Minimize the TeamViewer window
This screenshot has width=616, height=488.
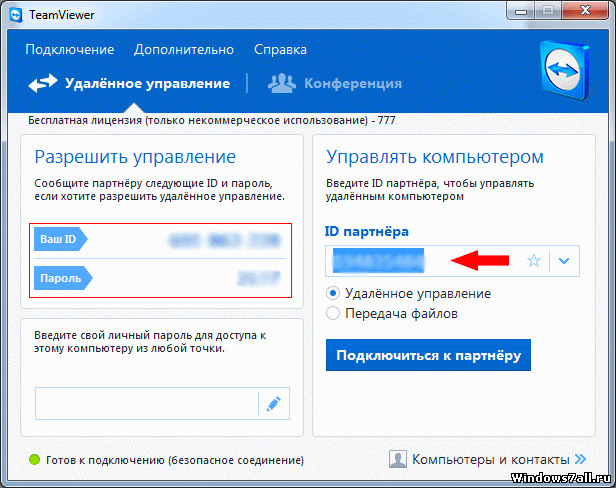[521, 11]
